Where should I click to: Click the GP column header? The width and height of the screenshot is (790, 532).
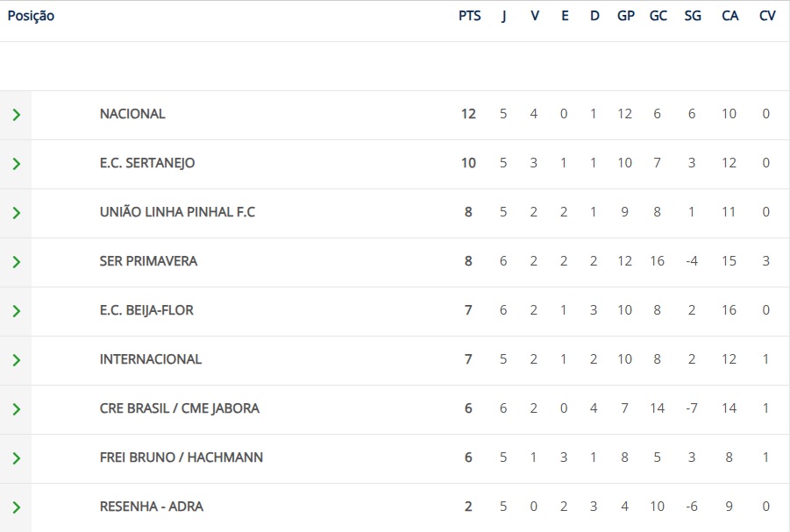(x=626, y=16)
